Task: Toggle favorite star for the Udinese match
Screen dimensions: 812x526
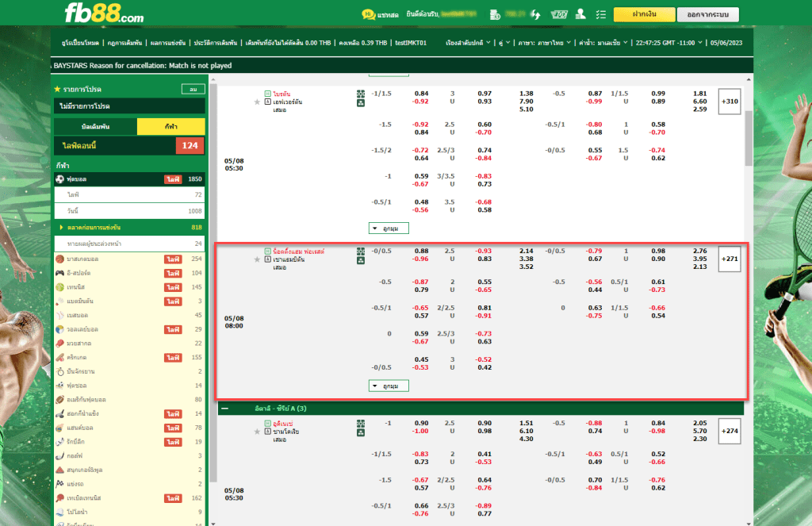Action: point(257,432)
